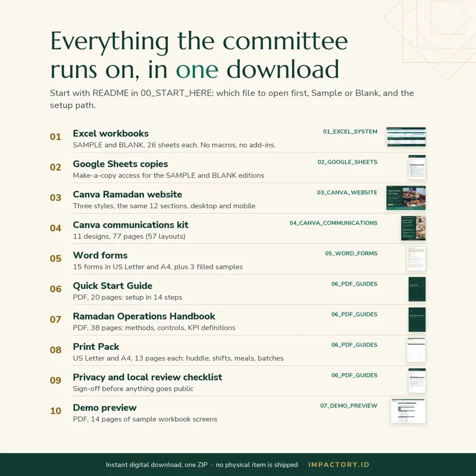The image size is (476, 476).
Task: Click the 07_DEMO_PREVIEW folder label
Action: (x=349, y=406)
